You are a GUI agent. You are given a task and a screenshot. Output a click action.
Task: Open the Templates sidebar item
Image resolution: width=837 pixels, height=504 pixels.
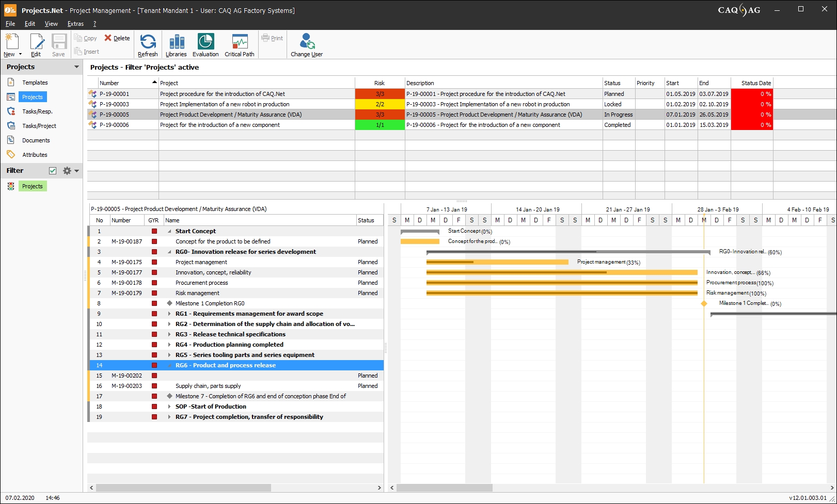35,83
